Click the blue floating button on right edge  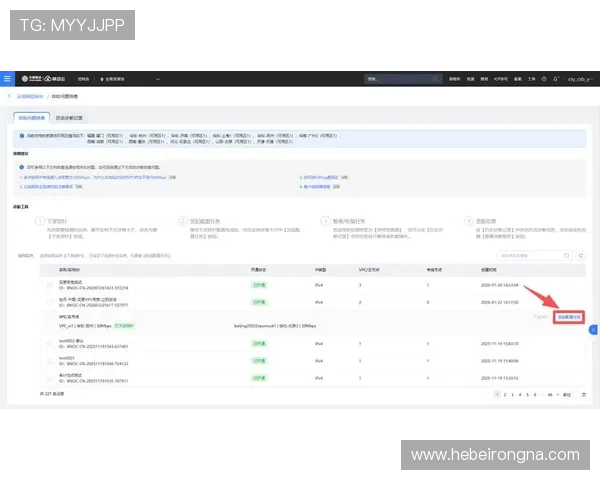point(595,330)
